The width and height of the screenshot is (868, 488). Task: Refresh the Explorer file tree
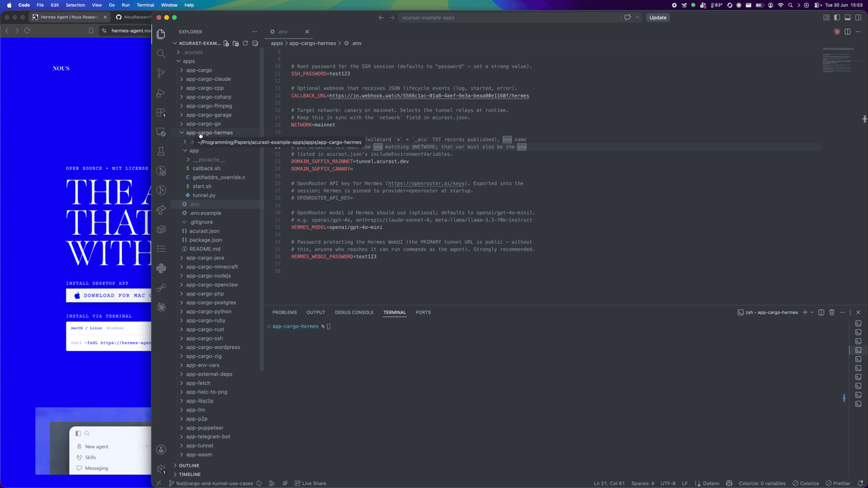click(245, 43)
